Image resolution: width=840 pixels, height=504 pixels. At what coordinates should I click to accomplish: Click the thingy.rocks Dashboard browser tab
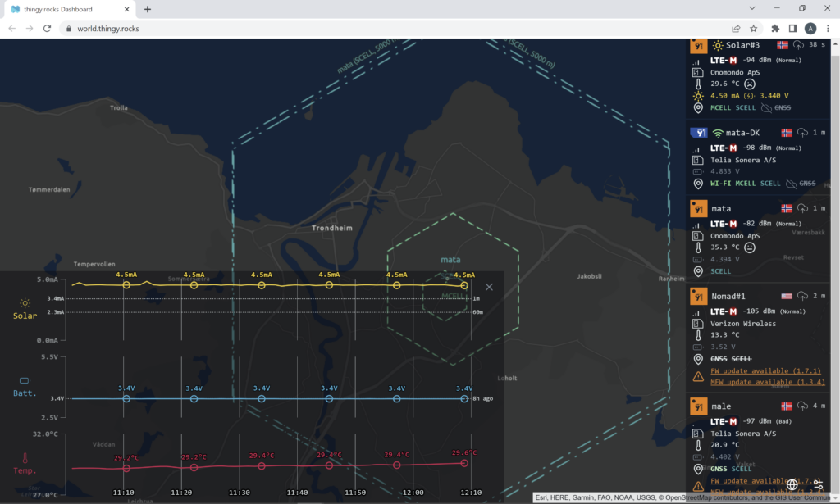66,9
